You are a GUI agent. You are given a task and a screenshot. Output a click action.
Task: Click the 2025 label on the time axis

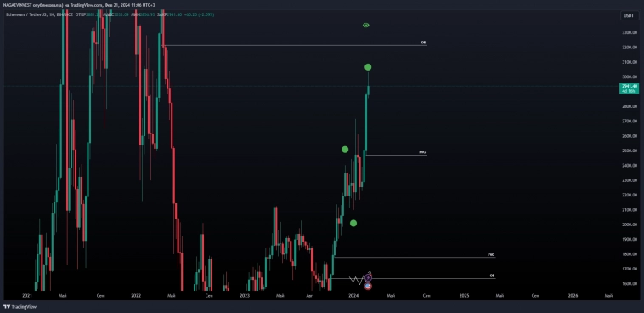click(x=464, y=296)
